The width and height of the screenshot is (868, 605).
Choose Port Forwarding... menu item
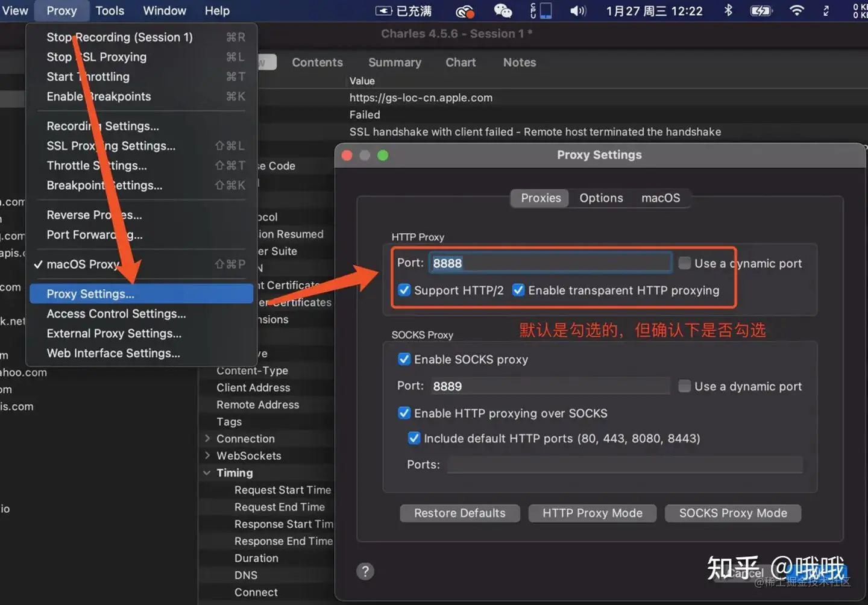142,235
